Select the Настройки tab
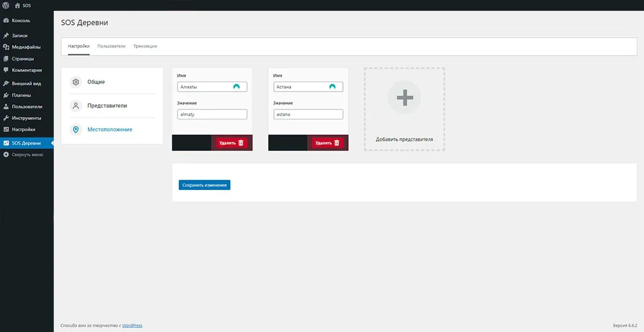The image size is (644, 332). pyautogui.click(x=79, y=46)
